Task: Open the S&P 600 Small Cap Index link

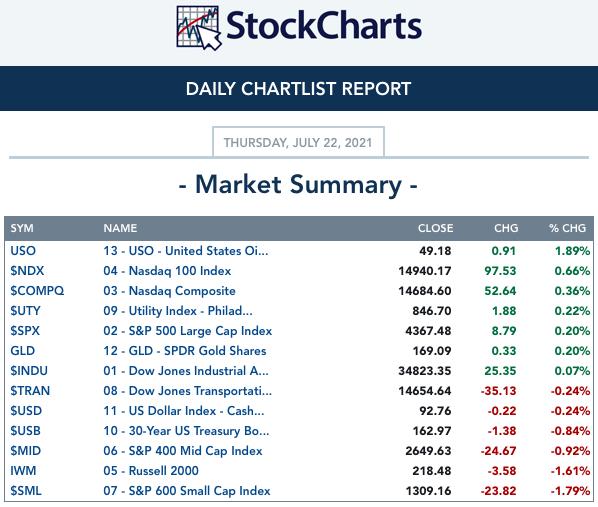Action: (187, 491)
